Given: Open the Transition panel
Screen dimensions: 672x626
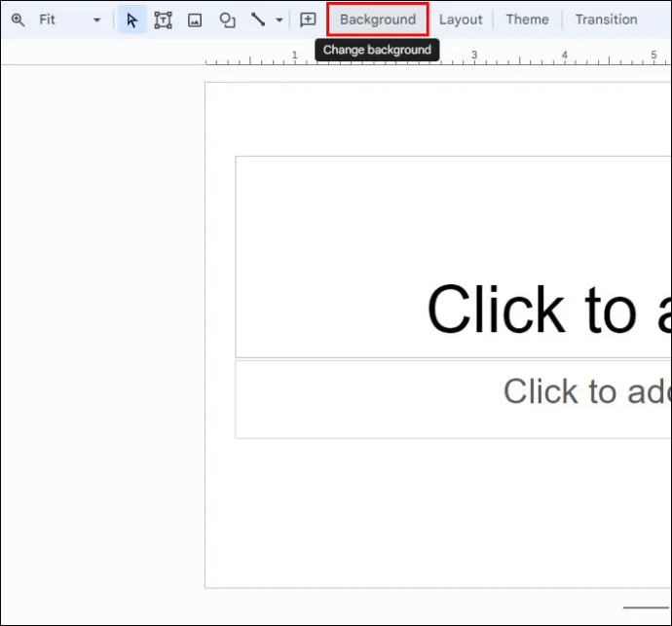Looking at the screenshot, I should 606,19.
